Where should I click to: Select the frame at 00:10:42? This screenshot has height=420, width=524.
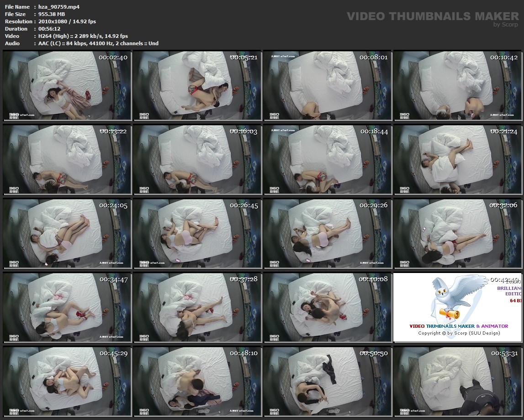[x=457, y=85]
